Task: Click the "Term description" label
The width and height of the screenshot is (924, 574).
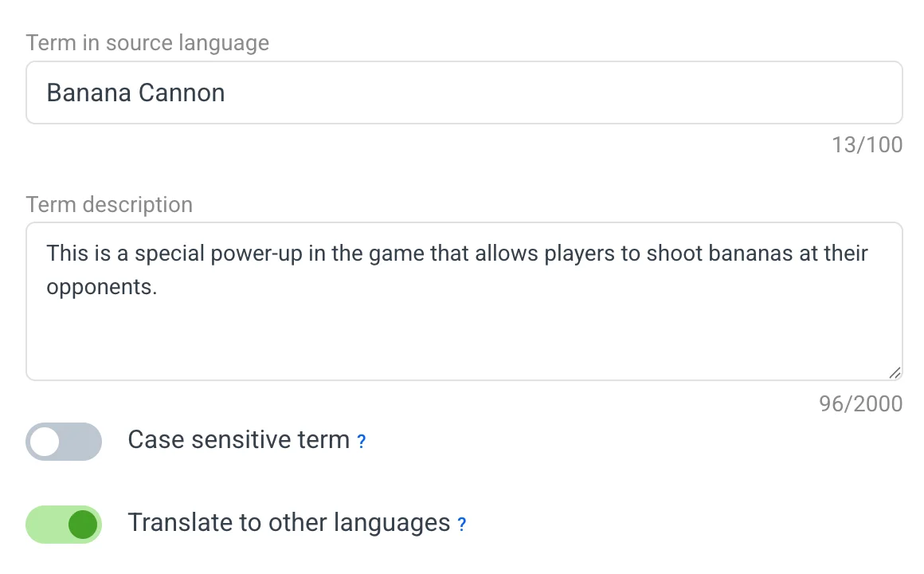Action: click(x=109, y=205)
